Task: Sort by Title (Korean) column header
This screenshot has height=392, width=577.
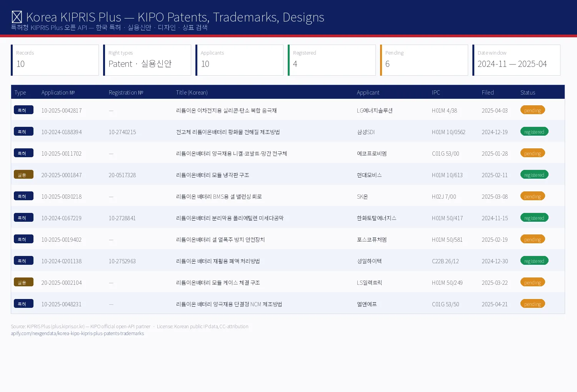Action: click(x=192, y=92)
